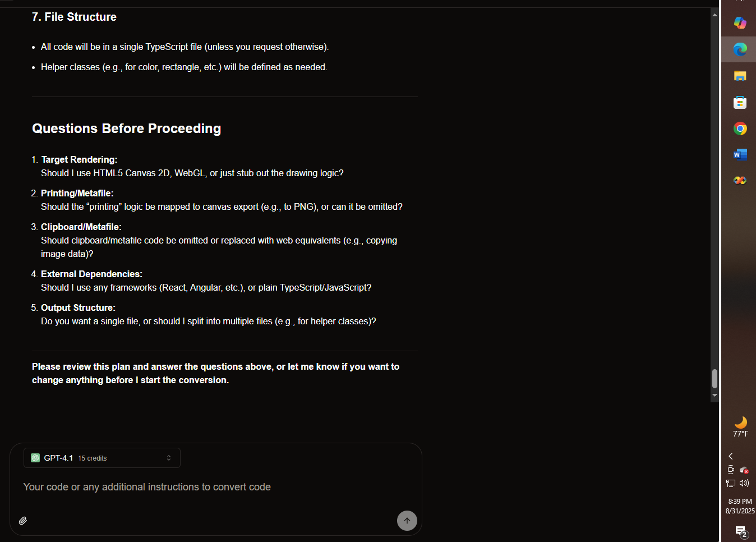Open File Explorer from the taskbar
Viewport: 756px width, 542px height.
[740, 76]
